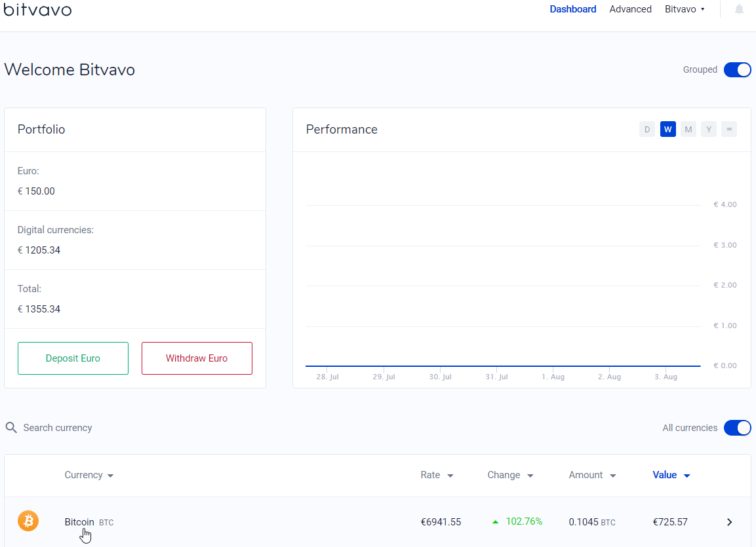Viewport: 756px width, 547px height.
Task: Click the bitvavo logo
Action: pyautogui.click(x=37, y=9)
